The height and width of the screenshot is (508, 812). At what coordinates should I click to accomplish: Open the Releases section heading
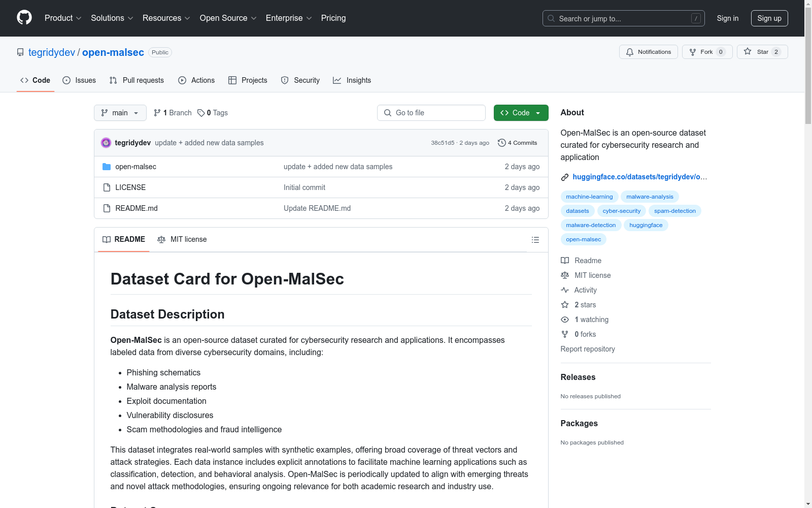[578, 377]
